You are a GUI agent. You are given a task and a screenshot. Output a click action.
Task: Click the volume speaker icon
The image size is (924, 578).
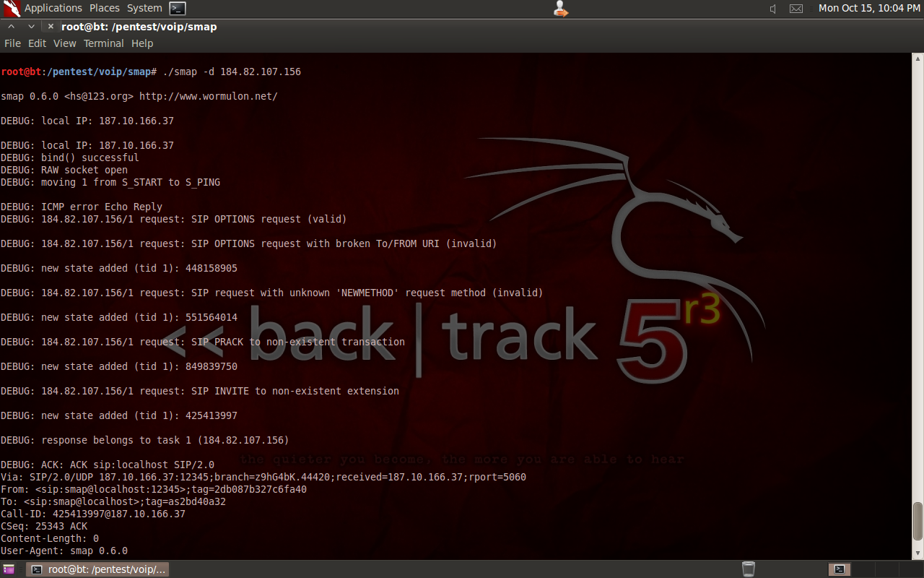pos(773,9)
